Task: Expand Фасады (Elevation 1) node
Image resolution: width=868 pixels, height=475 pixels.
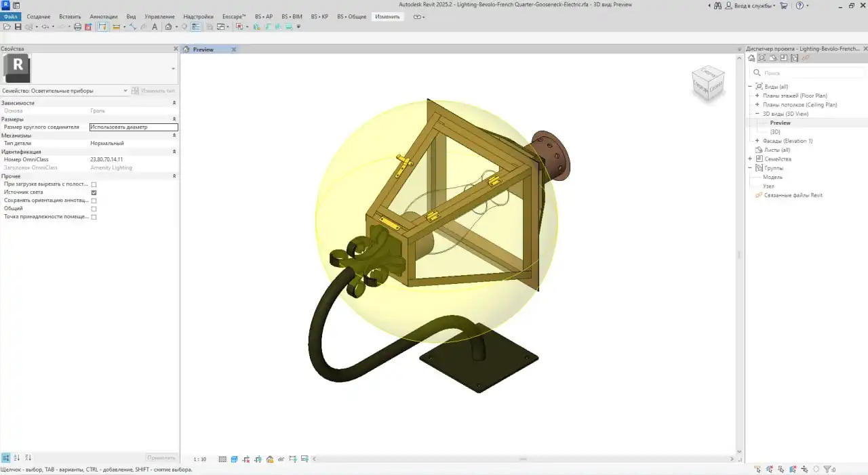Action: 756,140
